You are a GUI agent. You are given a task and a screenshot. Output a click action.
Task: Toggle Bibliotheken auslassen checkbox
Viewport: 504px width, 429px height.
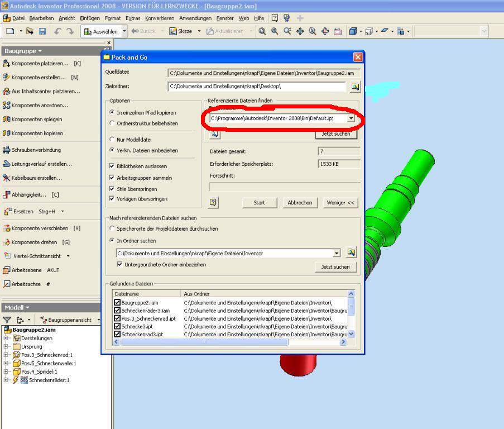pyautogui.click(x=112, y=166)
